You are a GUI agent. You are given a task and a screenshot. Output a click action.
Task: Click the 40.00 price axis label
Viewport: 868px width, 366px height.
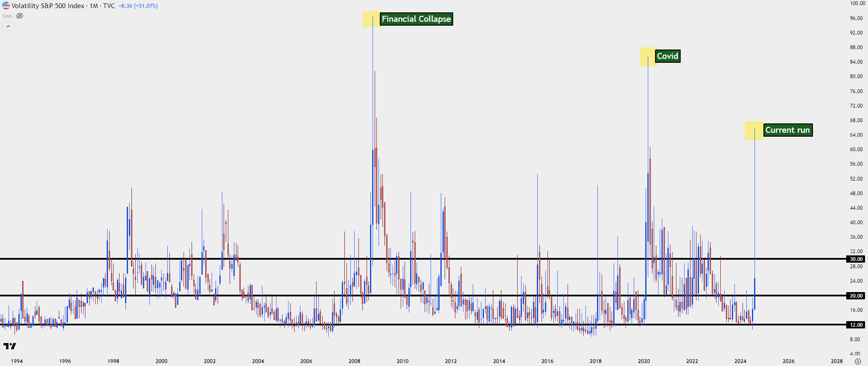[x=856, y=223]
